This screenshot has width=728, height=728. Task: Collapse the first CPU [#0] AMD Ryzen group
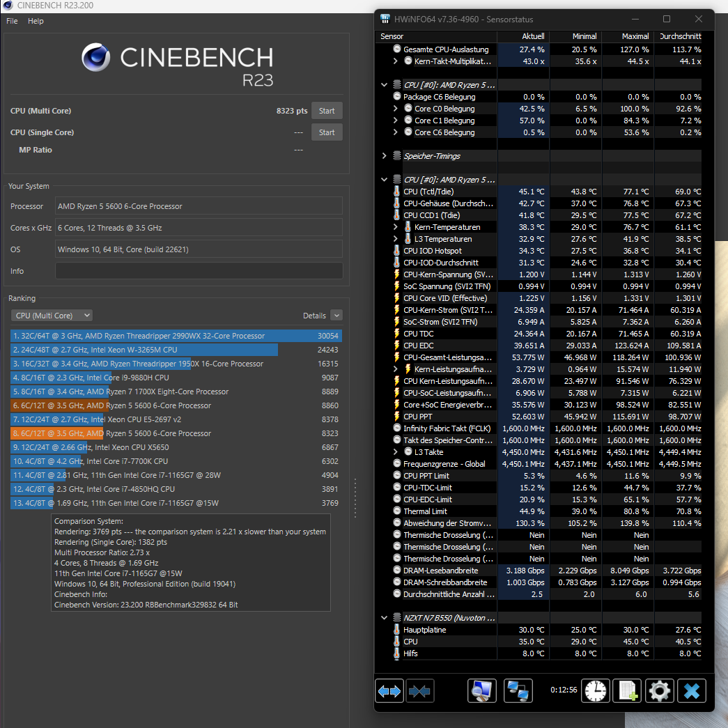tap(384, 84)
